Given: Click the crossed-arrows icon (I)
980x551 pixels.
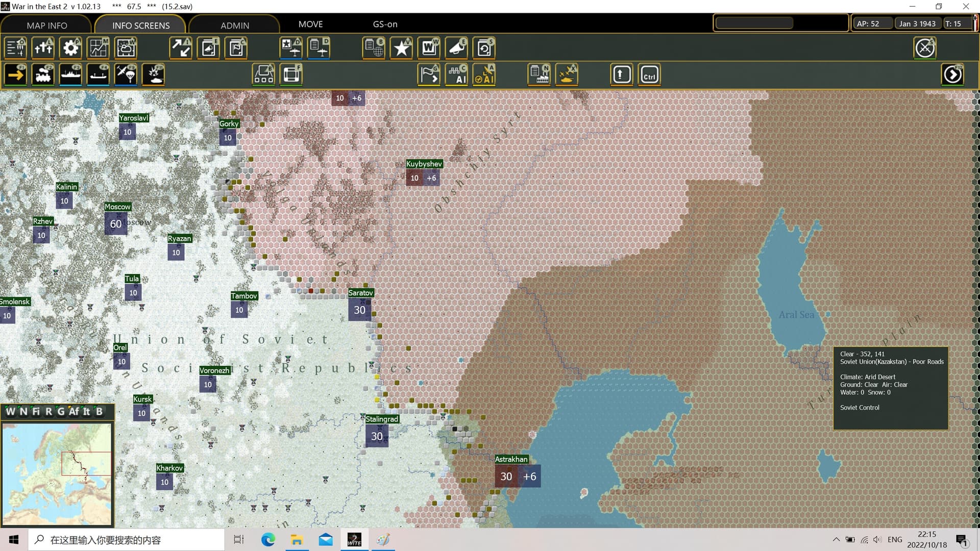Looking at the screenshot, I should click(x=181, y=48).
